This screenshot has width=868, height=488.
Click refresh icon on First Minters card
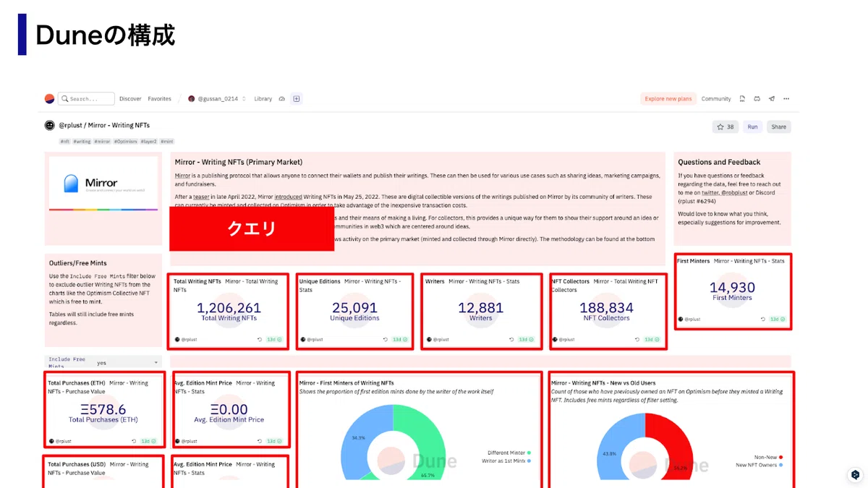(x=763, y=319)
